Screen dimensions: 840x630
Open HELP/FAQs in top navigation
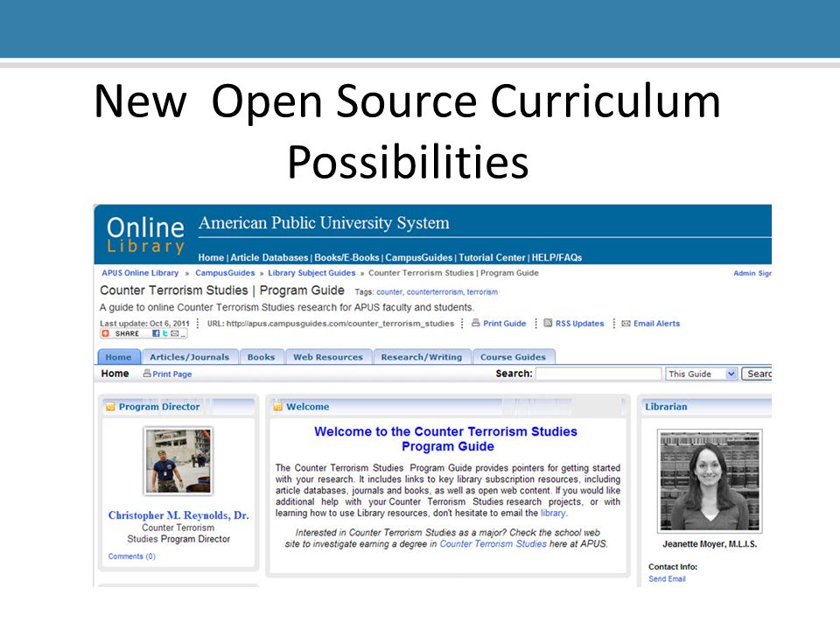point(556,257)
